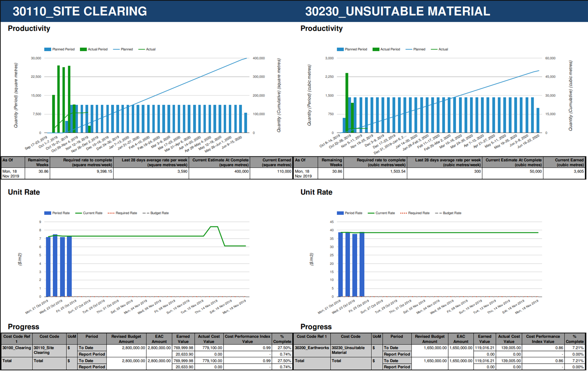Toggle Actual Period legend in Site Clearing Productivity chart
Viewport: 588px width, 372px height.
[x=94, y=49]
